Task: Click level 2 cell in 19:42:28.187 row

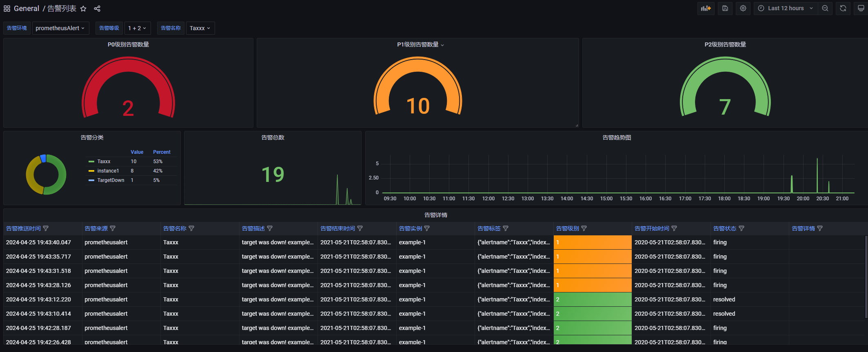Action: click(x=593, y=328)
